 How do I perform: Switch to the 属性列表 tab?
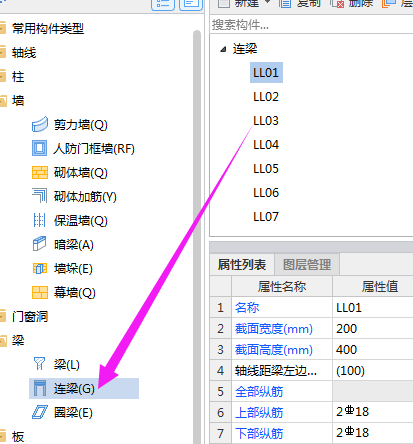pos(242,265)
